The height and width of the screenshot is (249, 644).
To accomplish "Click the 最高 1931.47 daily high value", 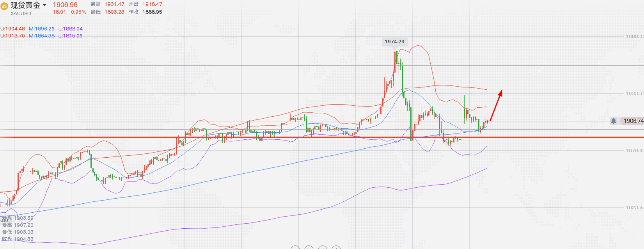I will pos(114,4).
